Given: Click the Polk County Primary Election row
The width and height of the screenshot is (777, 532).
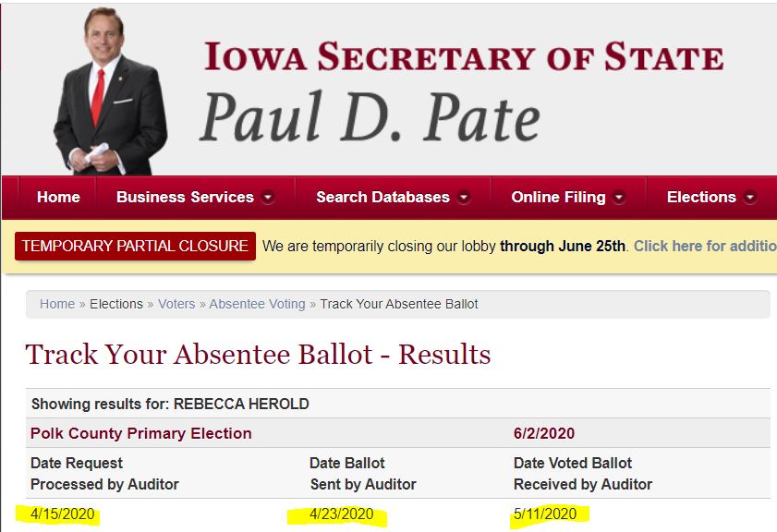Looking at the screenshot, I should click(x=141, y=433).
